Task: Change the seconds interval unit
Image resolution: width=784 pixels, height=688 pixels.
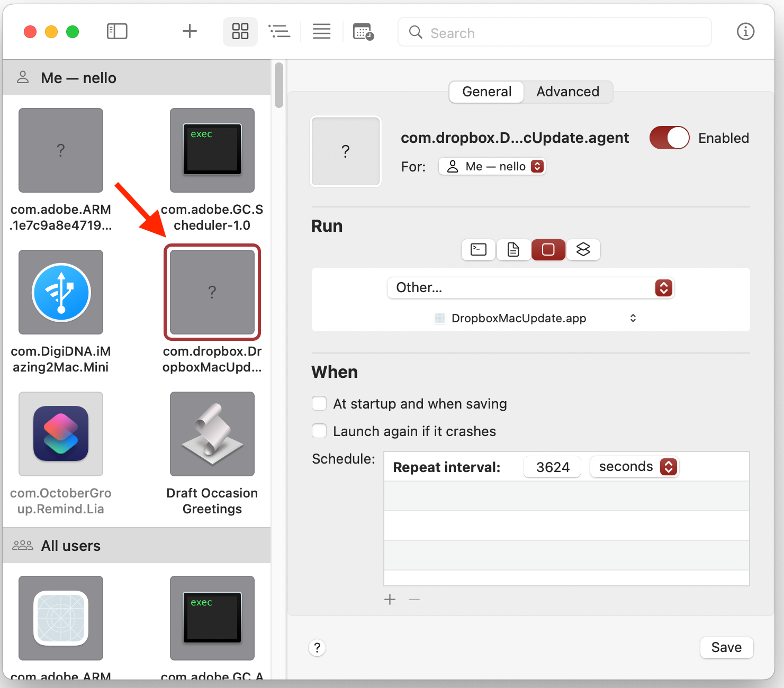Action: click(634, 467)
